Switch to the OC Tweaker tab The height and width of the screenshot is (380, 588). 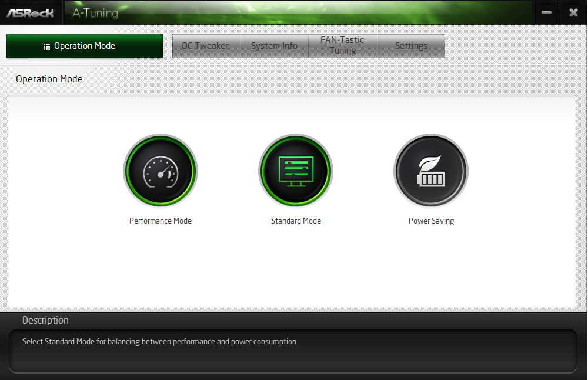pos(206,46)
